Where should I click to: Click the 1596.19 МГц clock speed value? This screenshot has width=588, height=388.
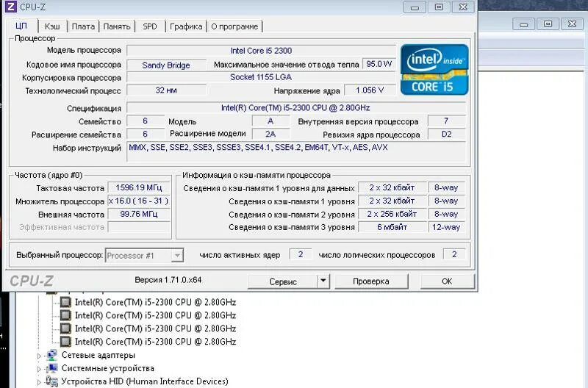139,188
